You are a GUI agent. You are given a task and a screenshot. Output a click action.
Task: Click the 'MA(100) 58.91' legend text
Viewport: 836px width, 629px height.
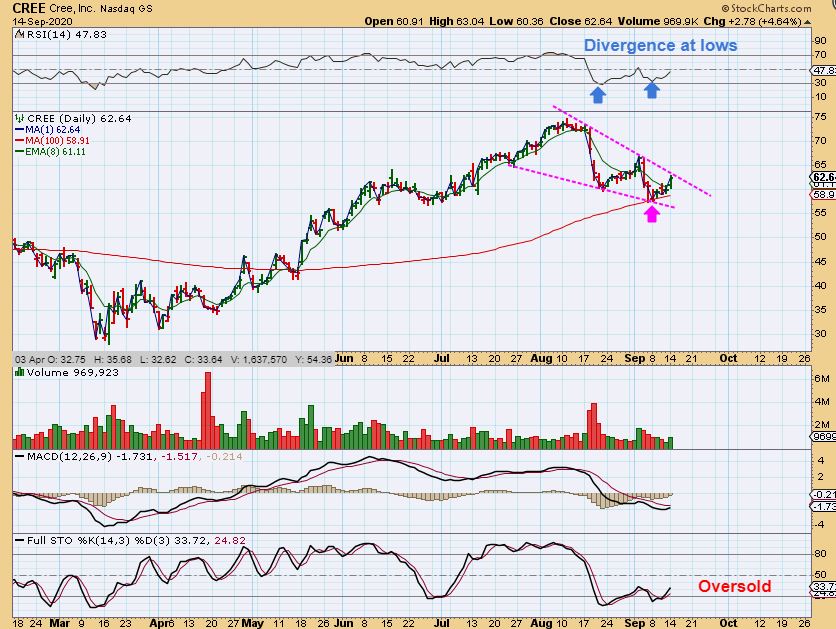(57, 141)
